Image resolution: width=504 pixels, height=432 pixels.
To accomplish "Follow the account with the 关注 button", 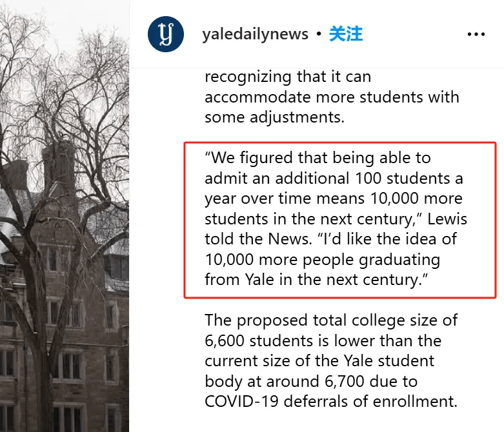I will point(346,34).
